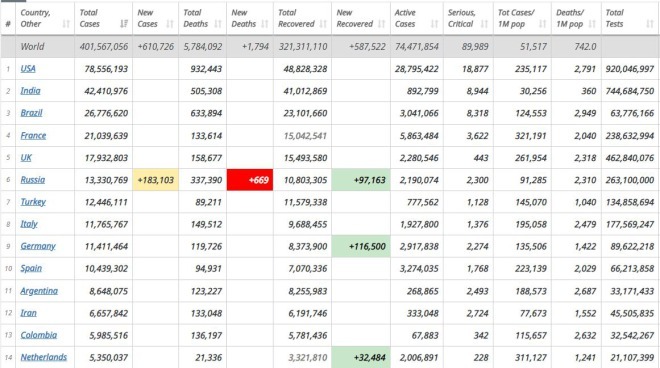Open the USA country link
The height and width of the screenshot is (368, 660).
point(28,69)
